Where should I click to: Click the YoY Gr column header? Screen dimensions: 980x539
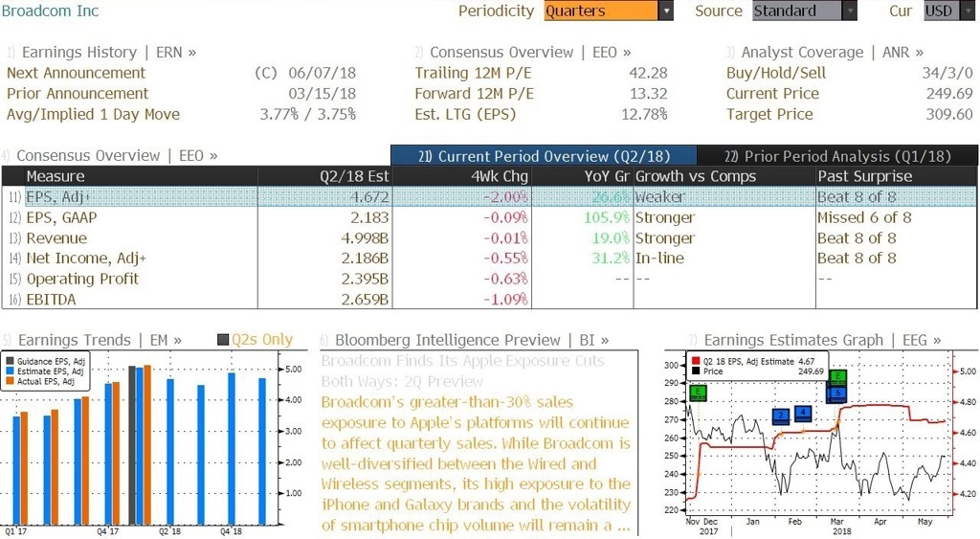tap(583, 176)
